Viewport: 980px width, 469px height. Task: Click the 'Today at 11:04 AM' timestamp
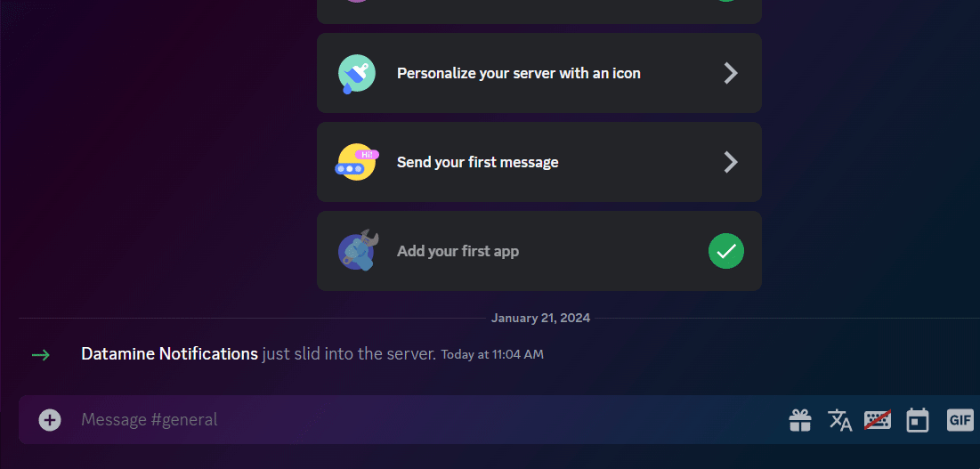pos(492,355)
